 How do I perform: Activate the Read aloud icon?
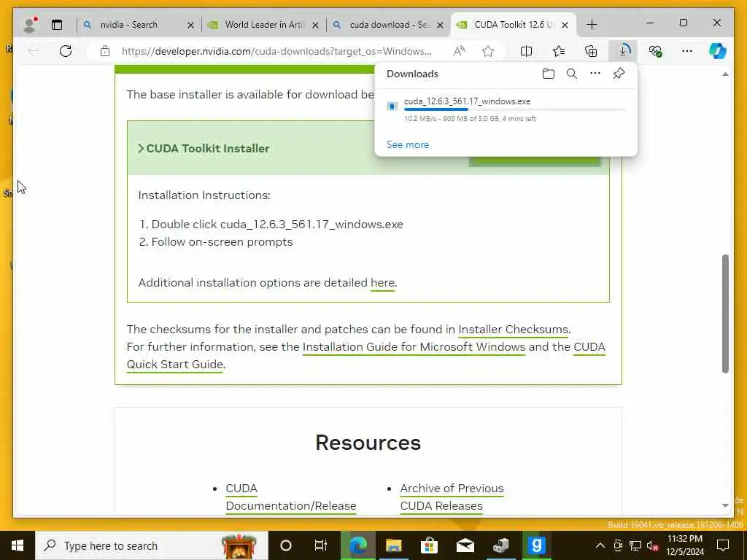[459, 51]
